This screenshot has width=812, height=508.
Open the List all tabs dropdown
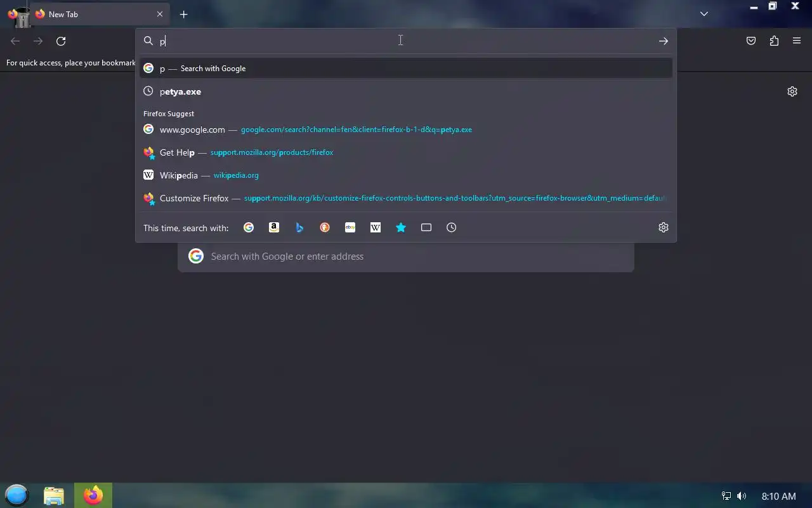click(x=704, y=14)
